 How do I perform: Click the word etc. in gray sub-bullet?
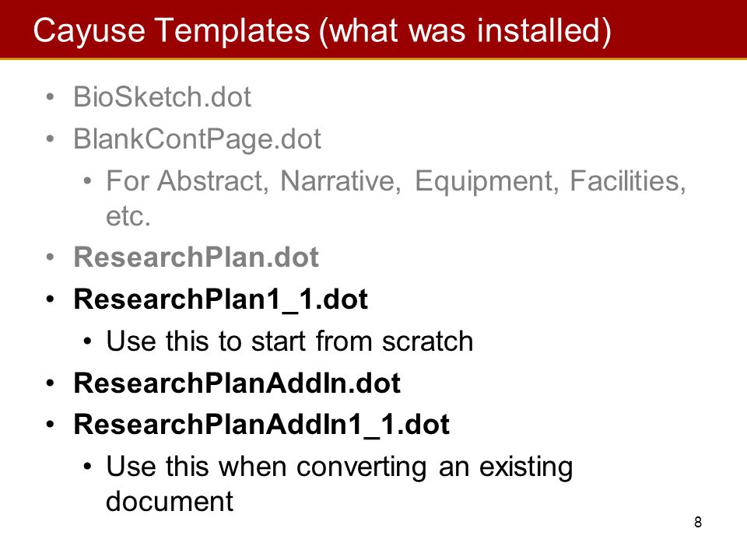coord(128,217)
